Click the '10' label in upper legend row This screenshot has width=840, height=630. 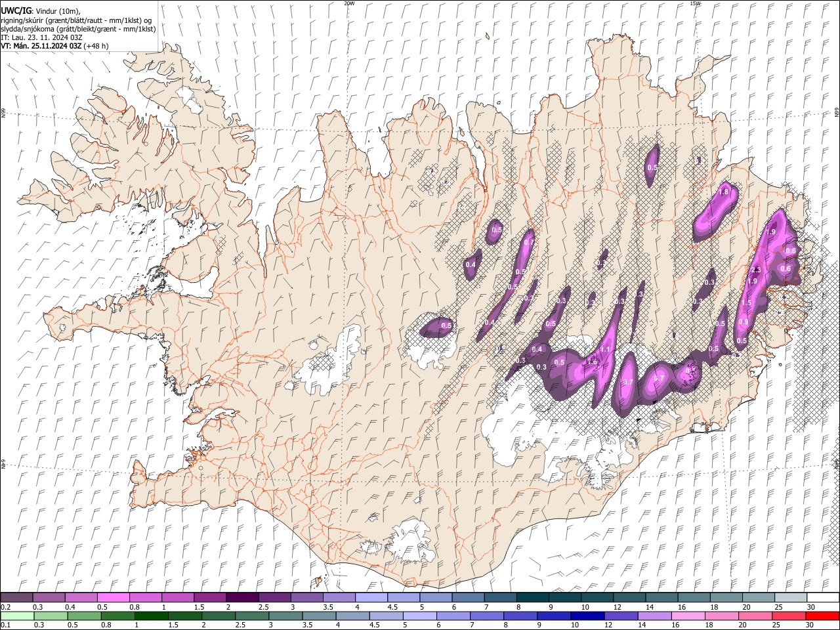pyautogui.click(x=585, y=607)
